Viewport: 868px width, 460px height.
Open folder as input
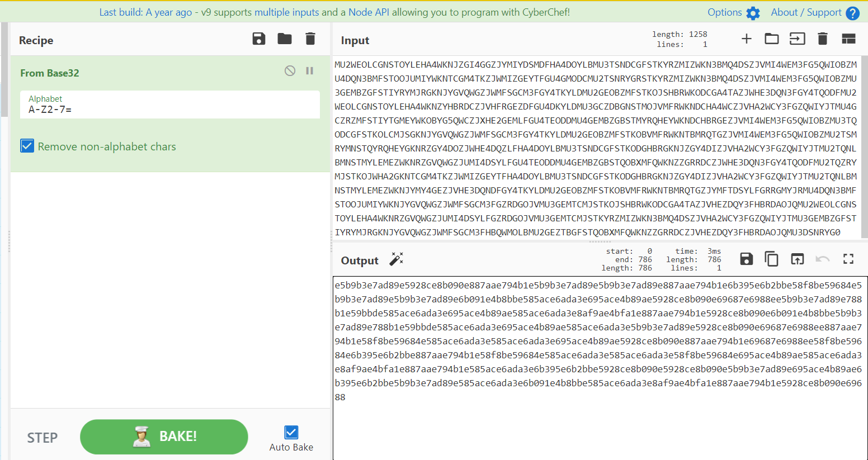click(772, 39)
